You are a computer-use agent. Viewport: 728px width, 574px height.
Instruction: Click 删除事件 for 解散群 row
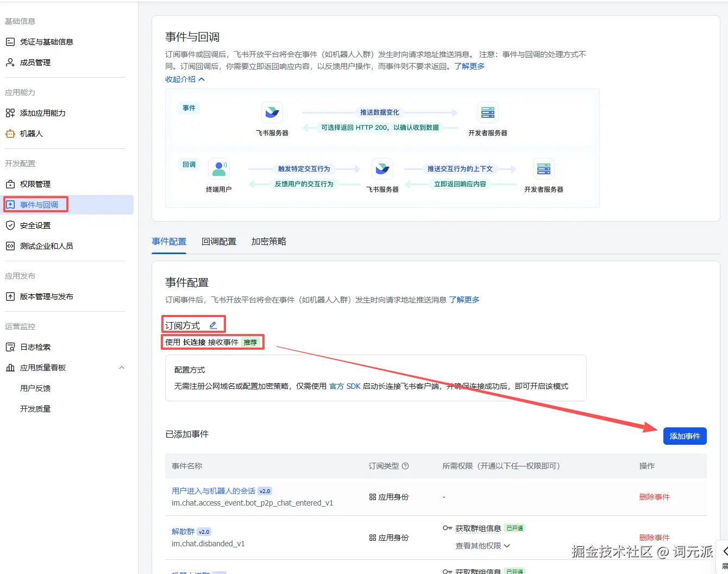pos(654,538)
